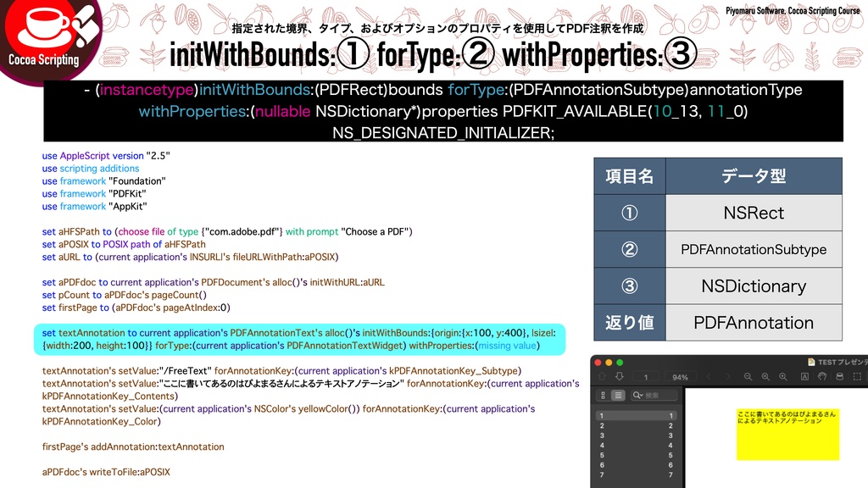Open the 94% zoom level control
Image resolution: width=868 pixels, height=488 pixels.
pos(679,377)
